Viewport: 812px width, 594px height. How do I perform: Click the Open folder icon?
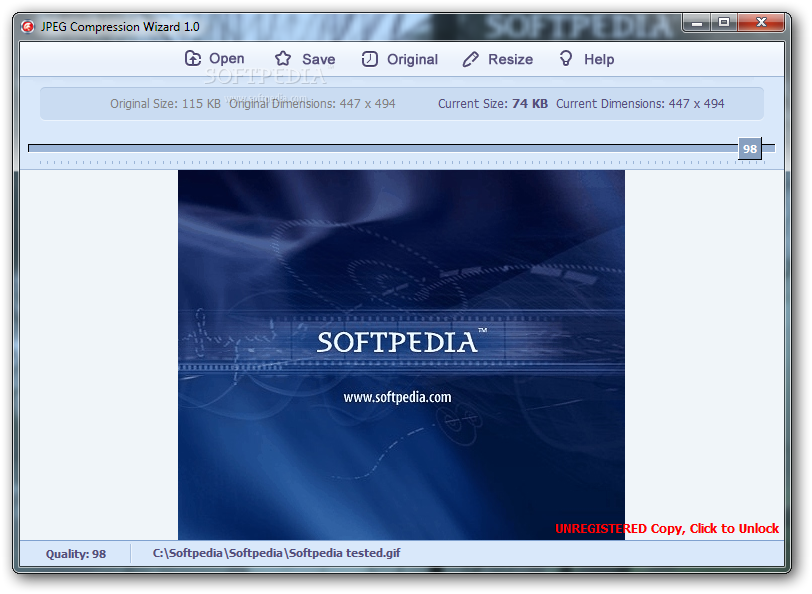tap(193, 58)
